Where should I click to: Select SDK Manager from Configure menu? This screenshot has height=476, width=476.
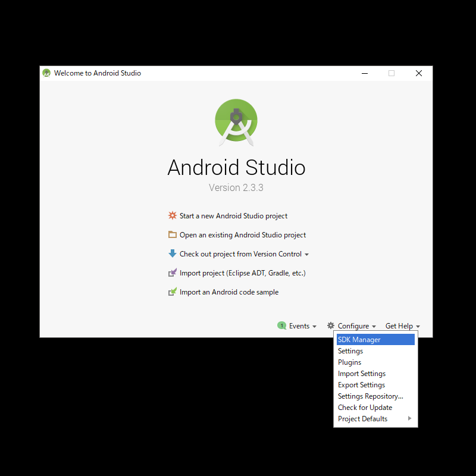click(375, 339)
